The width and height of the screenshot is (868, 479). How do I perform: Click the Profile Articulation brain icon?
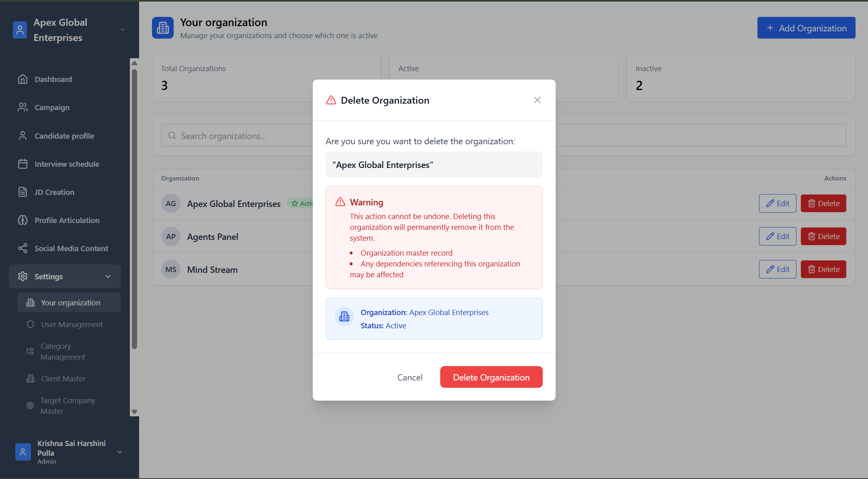pyautogui.click(x=23, y=220)
